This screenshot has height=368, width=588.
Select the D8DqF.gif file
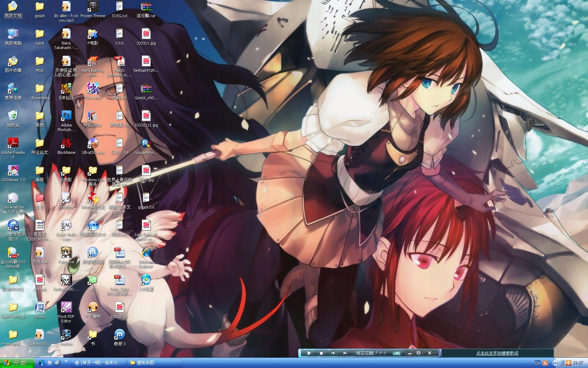tap(119, 310)
